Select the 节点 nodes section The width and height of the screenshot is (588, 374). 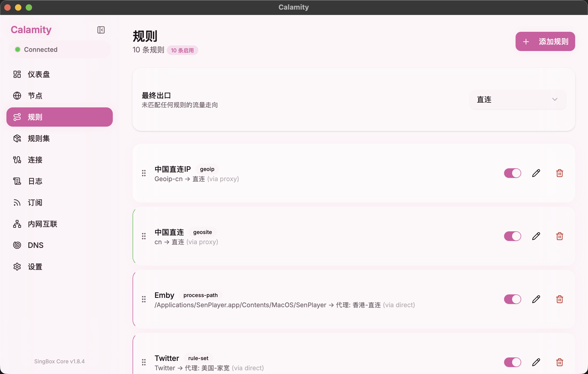click(x=35, y=95)
